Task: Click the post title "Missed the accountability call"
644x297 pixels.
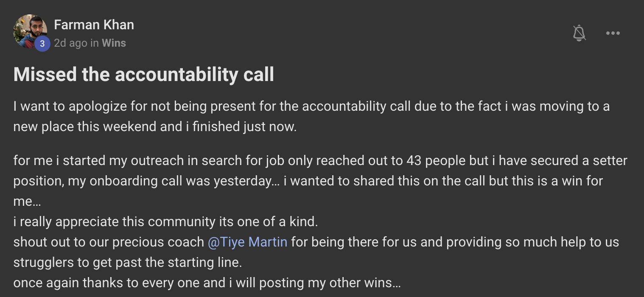Action: (144, 75)
